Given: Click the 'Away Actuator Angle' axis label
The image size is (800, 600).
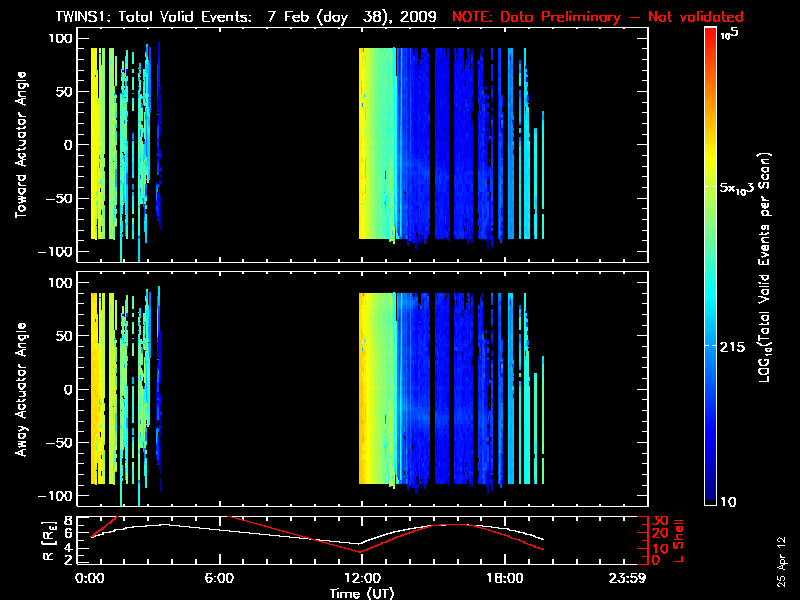Looking at the screenshot, I should click(21, 390).
